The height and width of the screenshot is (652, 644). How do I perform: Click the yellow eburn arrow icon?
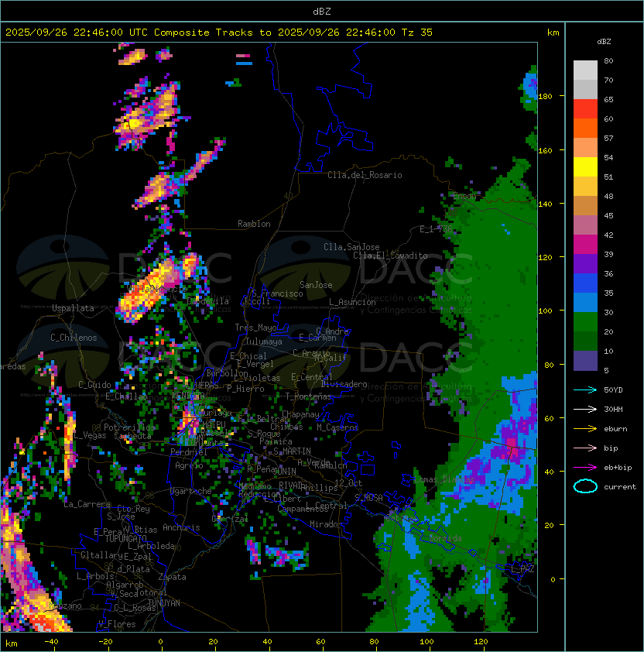[x=585, y=429]
